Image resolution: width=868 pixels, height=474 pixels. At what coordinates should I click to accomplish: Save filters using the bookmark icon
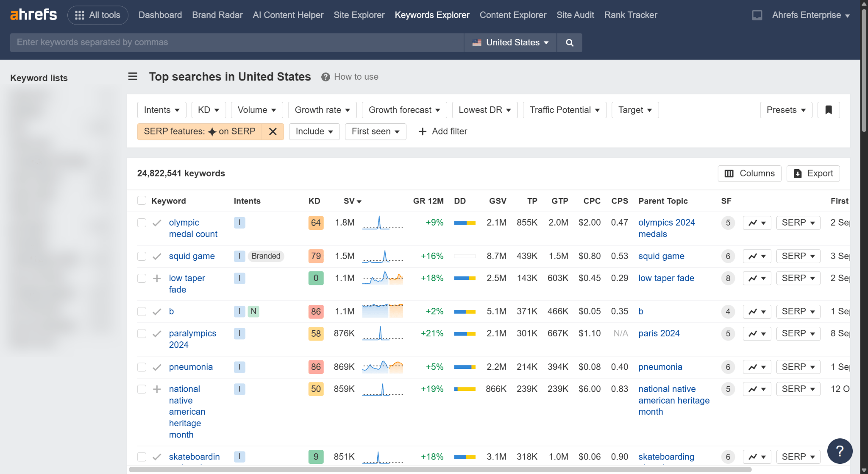(828, 110)
